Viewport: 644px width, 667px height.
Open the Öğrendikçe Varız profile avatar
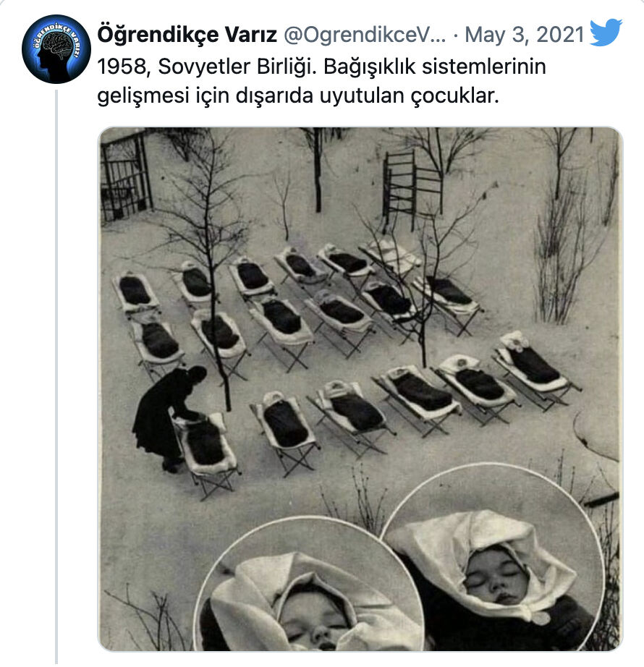tap(56, 49)
